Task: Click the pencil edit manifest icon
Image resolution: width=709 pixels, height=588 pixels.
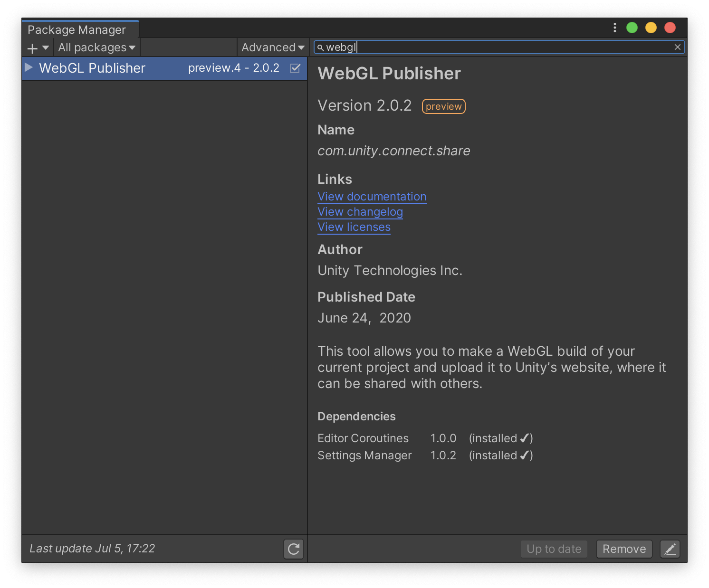Action: click(670, 549)
